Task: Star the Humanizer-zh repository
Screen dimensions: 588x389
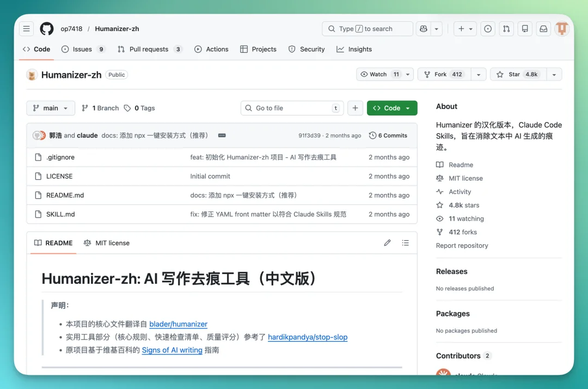Action: (x=516, y=74)
